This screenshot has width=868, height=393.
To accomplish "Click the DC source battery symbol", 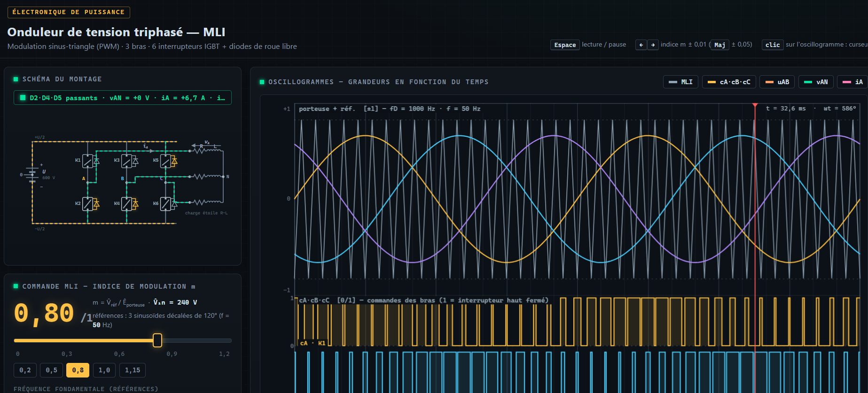I will (x=32, y=174).
